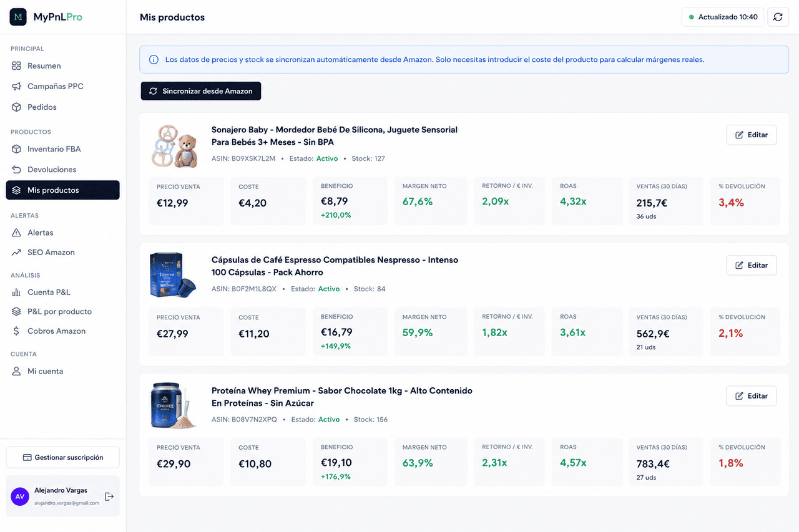Click the Mis productos layers icon
Viewport: 799px width, 532px height.
17,190
